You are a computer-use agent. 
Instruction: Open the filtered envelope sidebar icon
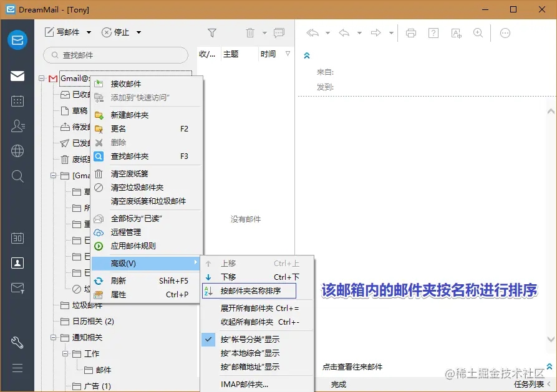pos(17,288)
